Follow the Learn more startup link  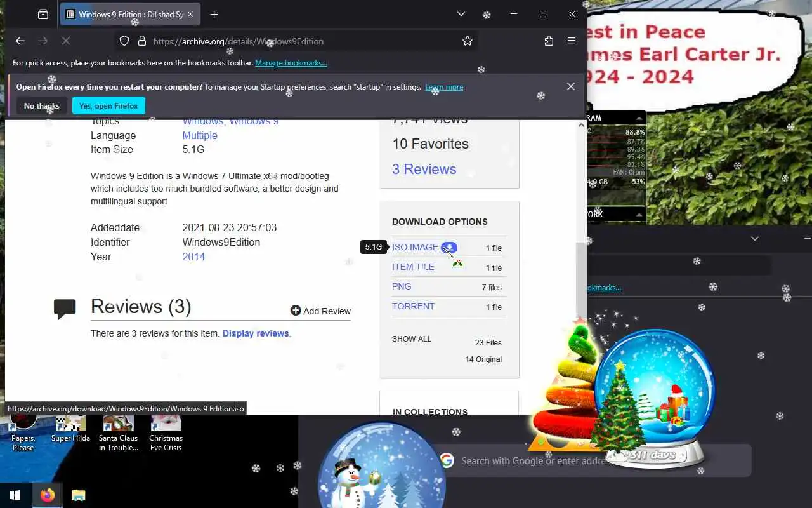tap(444, 87)
